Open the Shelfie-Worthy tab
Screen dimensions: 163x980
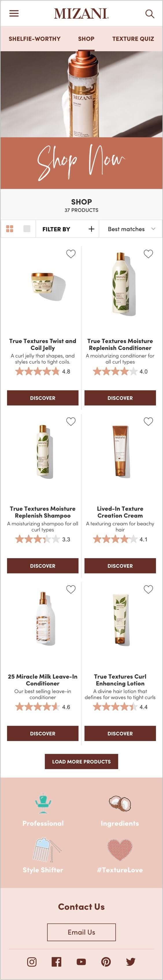pyautogui.click(x=35, y=38)
